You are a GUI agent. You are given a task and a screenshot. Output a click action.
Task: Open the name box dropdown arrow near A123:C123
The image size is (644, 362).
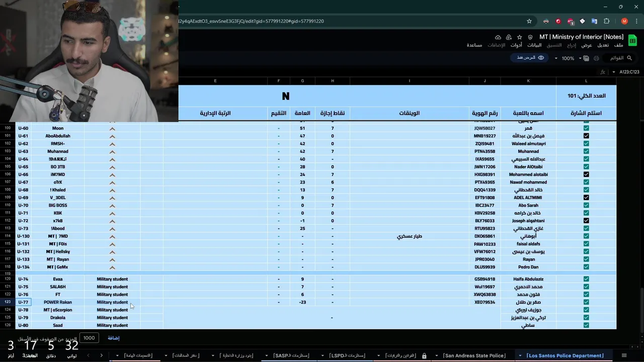pos(614,72)
